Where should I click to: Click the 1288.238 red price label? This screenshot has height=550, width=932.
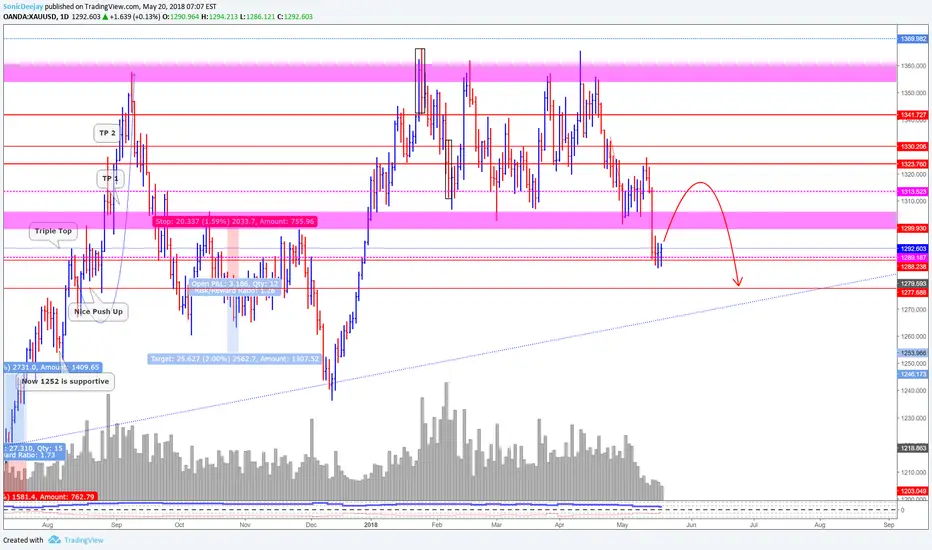point(912,267)
